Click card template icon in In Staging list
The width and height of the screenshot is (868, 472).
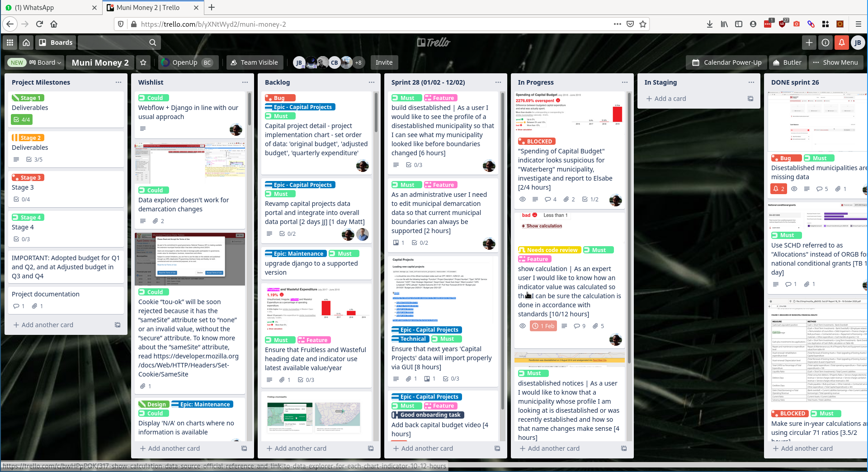point(750,99)
